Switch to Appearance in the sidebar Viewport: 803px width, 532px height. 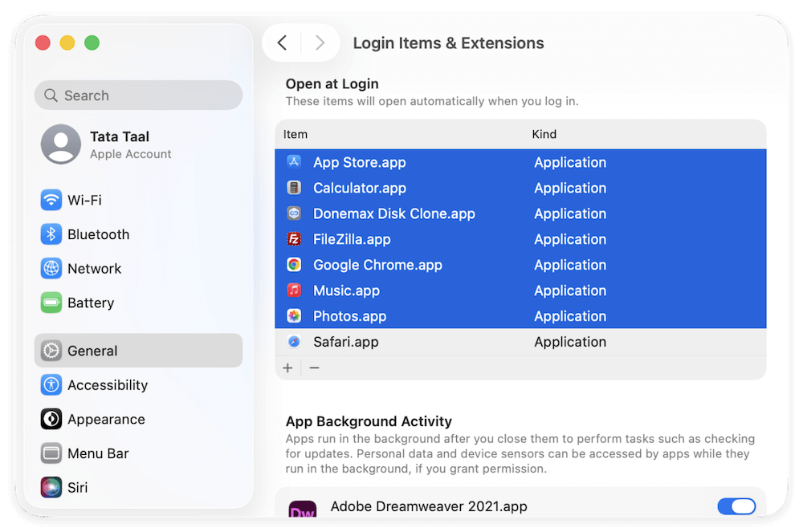tap(51, 419)
